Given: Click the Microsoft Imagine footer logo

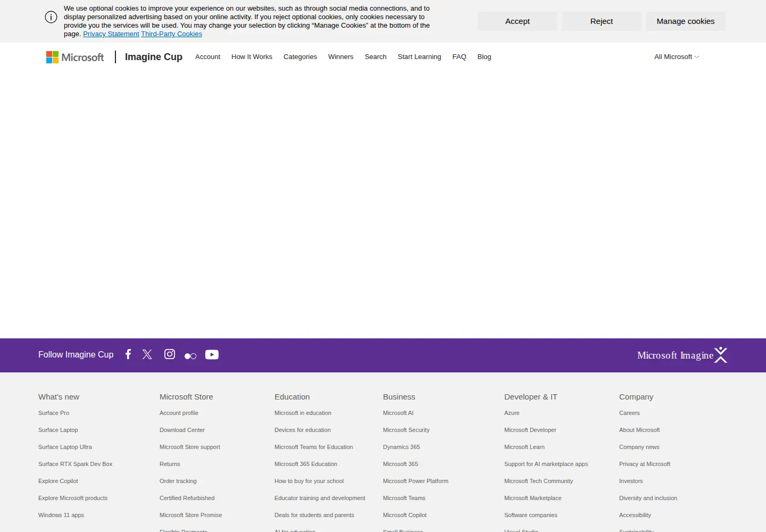Looking at the screenshot, I should coord(682,355).
